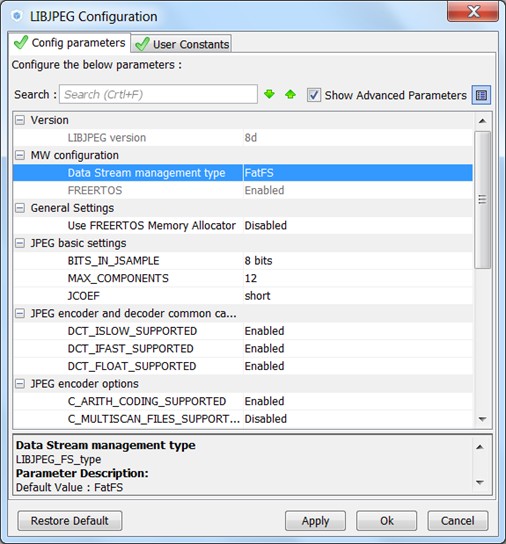
Task: Open the FatFS value dropdown
Action: coord(357,173)
